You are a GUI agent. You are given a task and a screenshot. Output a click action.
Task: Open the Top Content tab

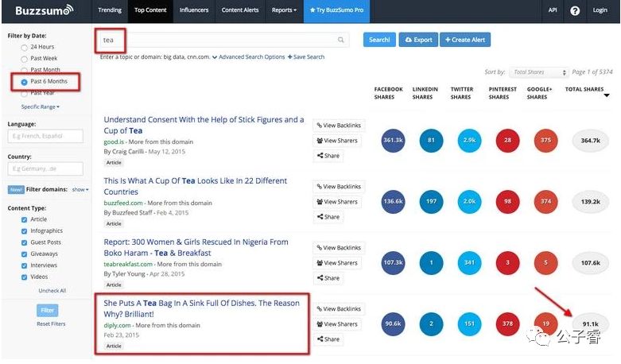pyautogui.click(x=150, y=10)
